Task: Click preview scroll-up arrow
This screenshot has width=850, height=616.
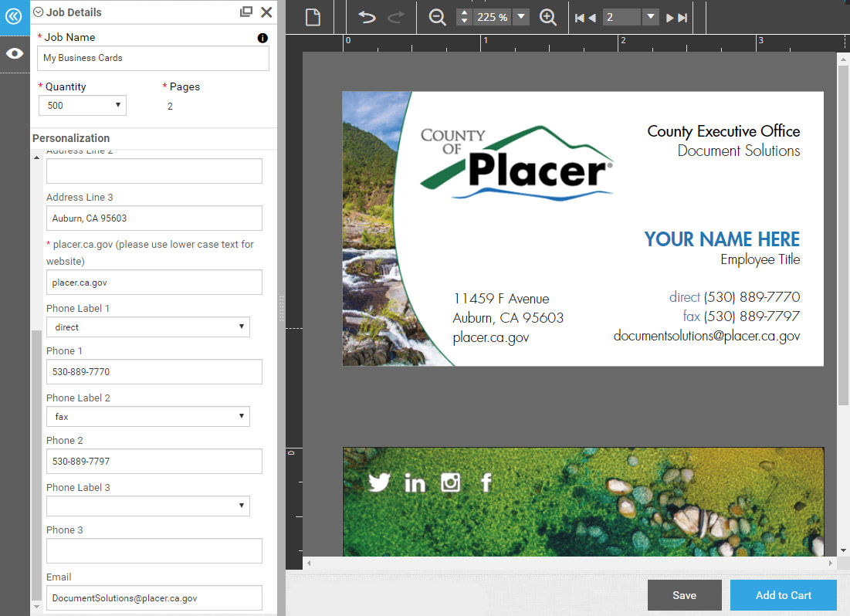Action: coord(843,58)
